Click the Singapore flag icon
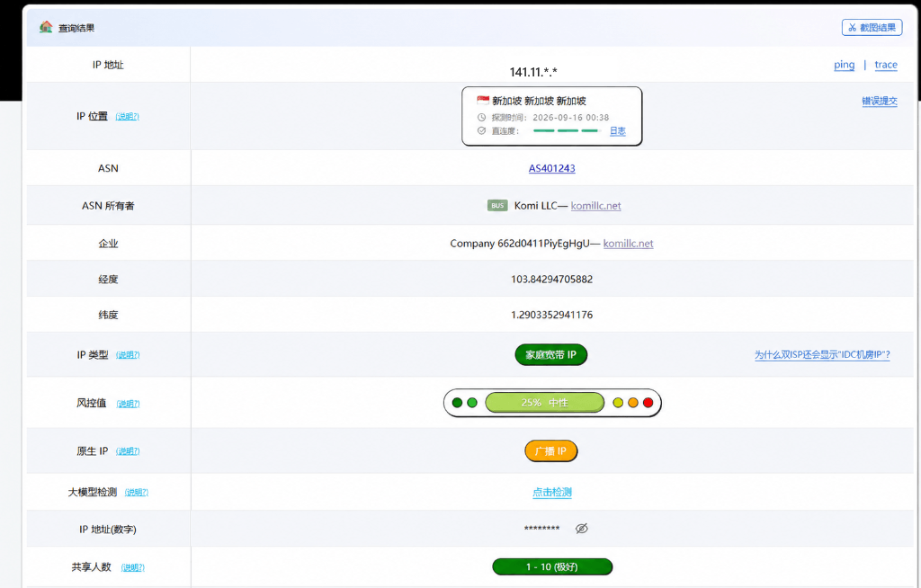The image size is (921, 588). pos(483,101)
